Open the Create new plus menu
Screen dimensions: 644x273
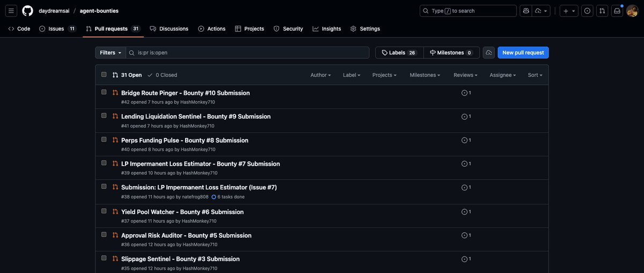569,11
